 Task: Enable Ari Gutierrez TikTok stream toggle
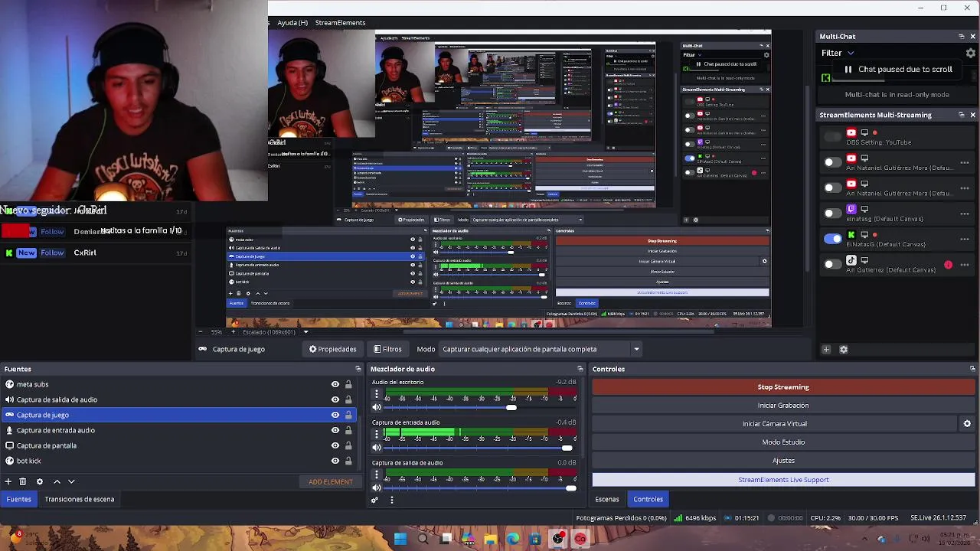click(832, 265)
